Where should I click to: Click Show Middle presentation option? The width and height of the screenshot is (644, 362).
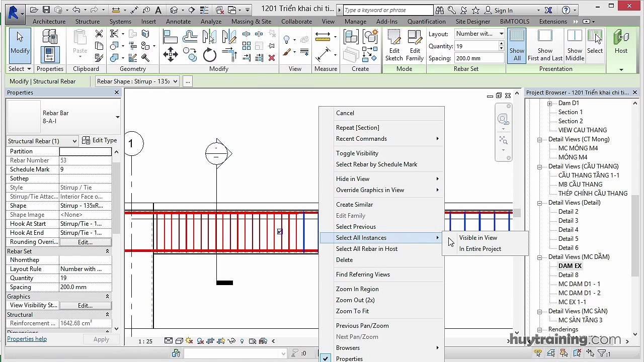coord(575,45)
